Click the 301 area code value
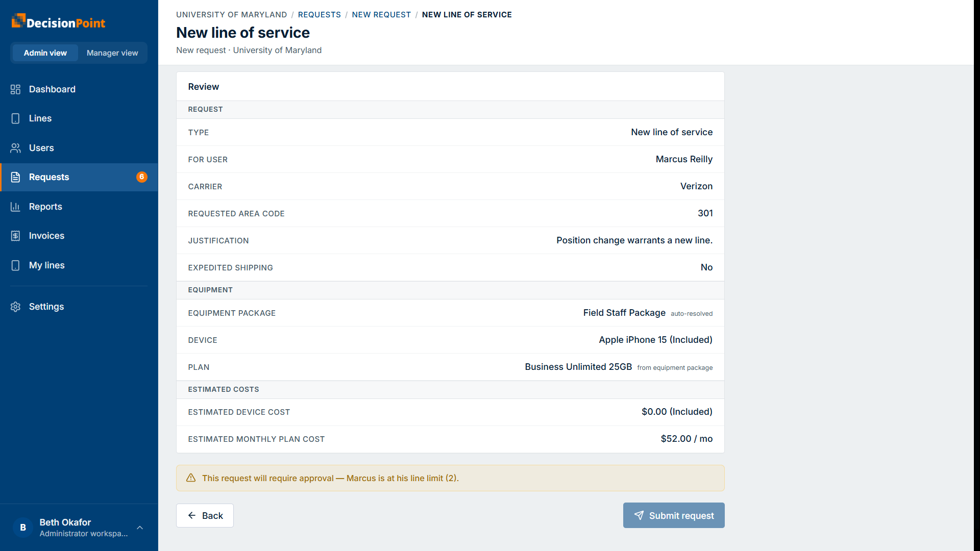Image resolution: width=980 pixels, height=551 pixels. 705,213
